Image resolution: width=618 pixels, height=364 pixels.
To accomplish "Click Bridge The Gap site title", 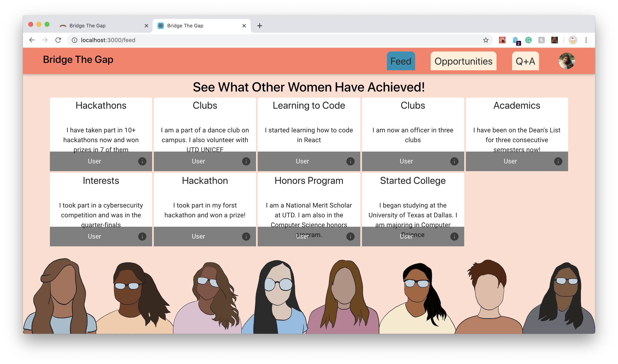I will (x=78, y=60).
